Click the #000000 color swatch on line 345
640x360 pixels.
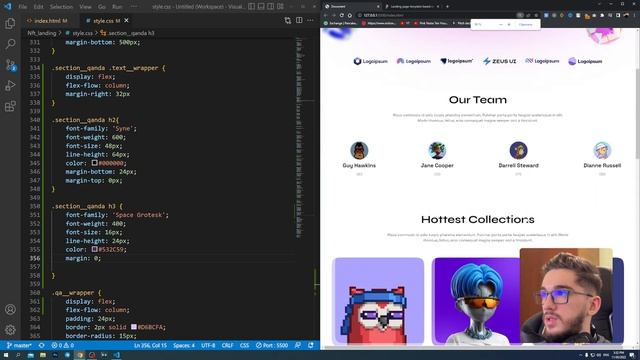pyautogui.click(x=94, y=163)
